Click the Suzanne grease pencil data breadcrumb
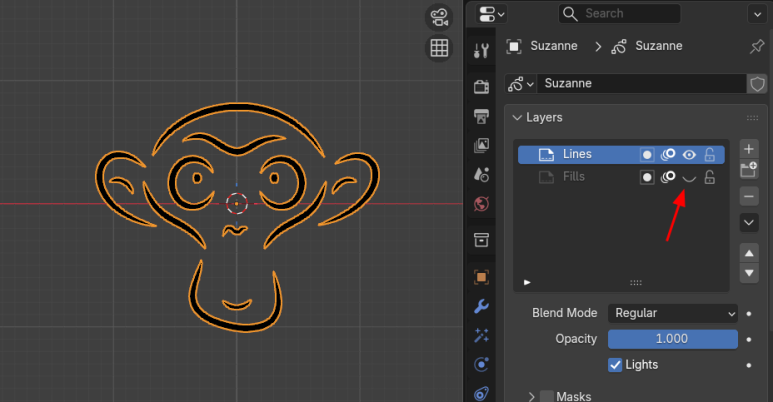 click(647, 46)
